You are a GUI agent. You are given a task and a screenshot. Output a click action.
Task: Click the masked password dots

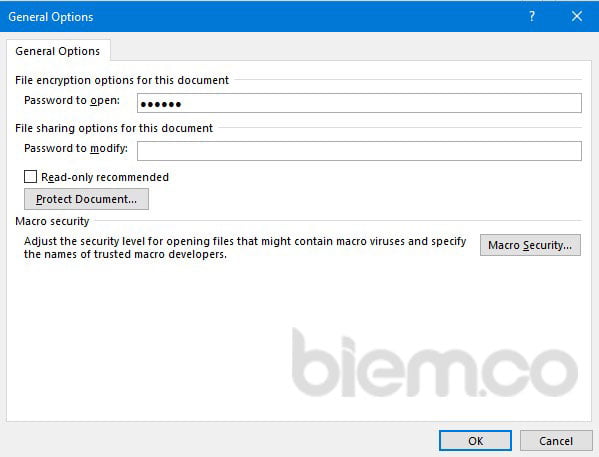[160, 104]
